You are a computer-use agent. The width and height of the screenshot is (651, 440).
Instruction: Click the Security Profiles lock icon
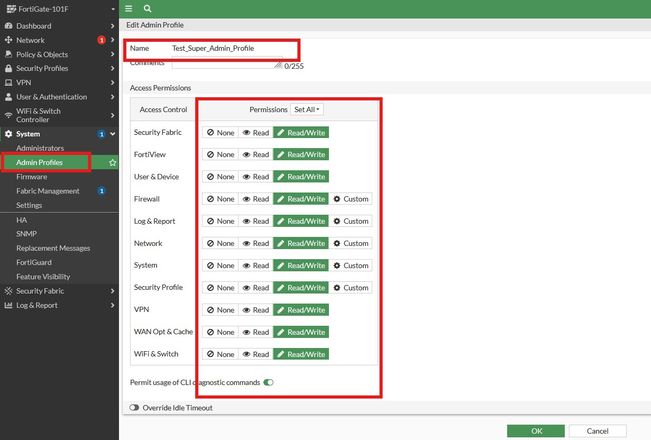[x=8, y=68]
